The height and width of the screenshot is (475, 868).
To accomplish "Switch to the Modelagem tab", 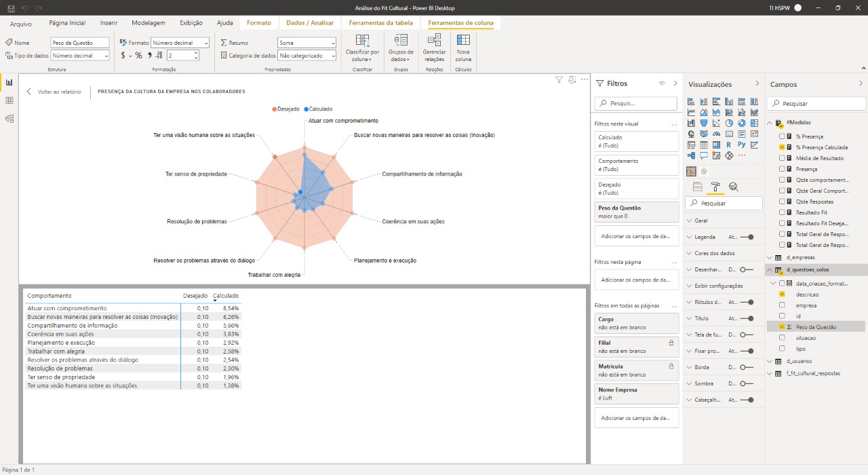I will coord(149,23).
